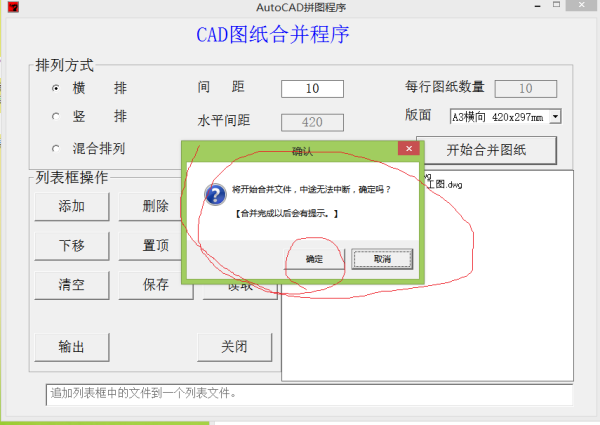Click the 置顶 move to top button
600x425 pixels.
click(x=150, y=246)
